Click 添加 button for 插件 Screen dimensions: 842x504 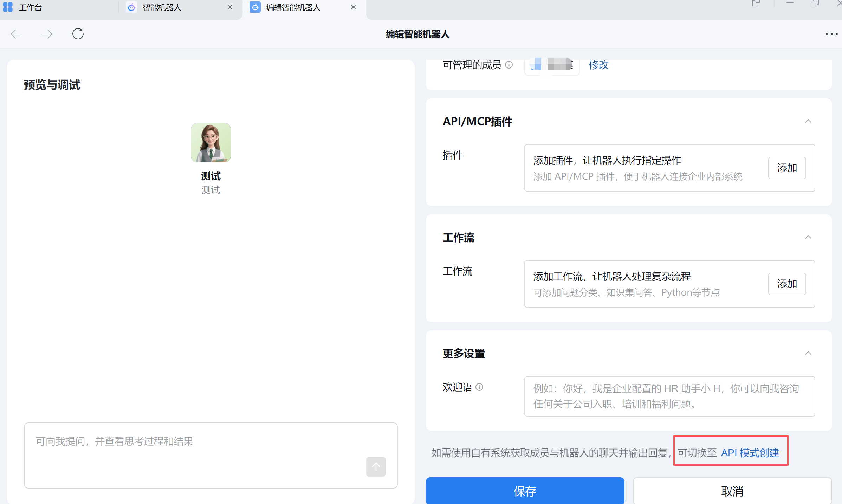[787, 168]
